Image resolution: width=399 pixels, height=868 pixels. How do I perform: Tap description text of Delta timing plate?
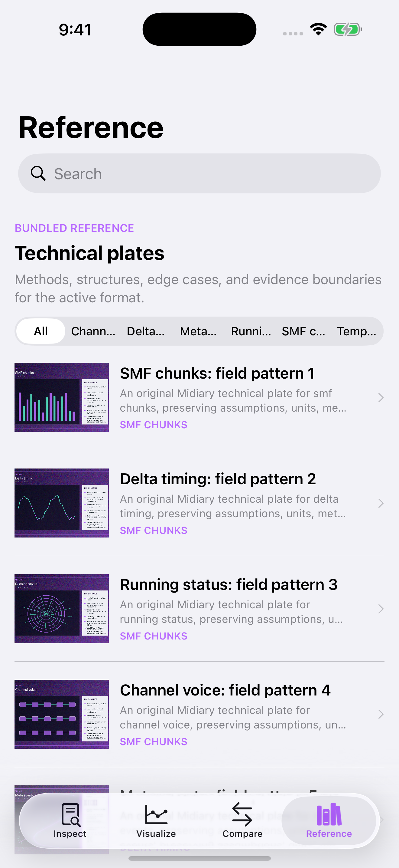pyautogui.click(x=233, y=506)
